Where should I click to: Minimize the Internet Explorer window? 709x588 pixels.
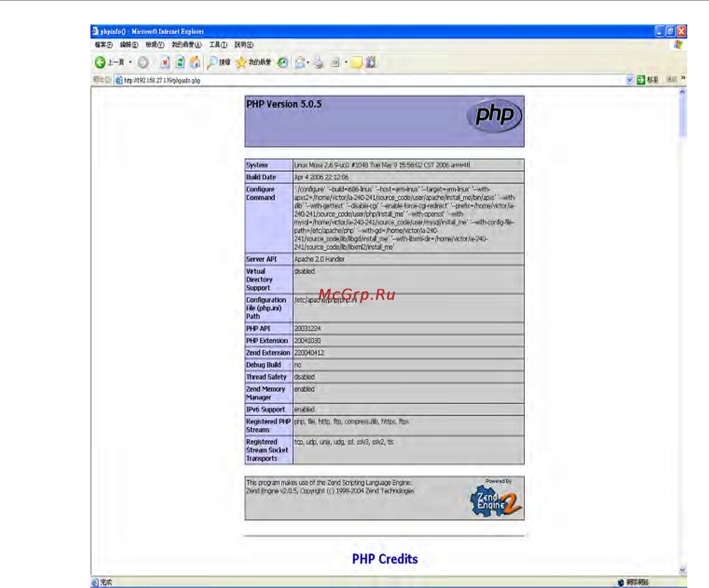[x=660, y=31]
